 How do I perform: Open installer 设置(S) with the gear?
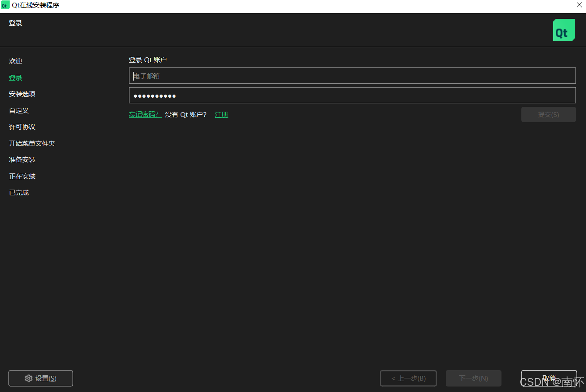click(x=41, y=378)
